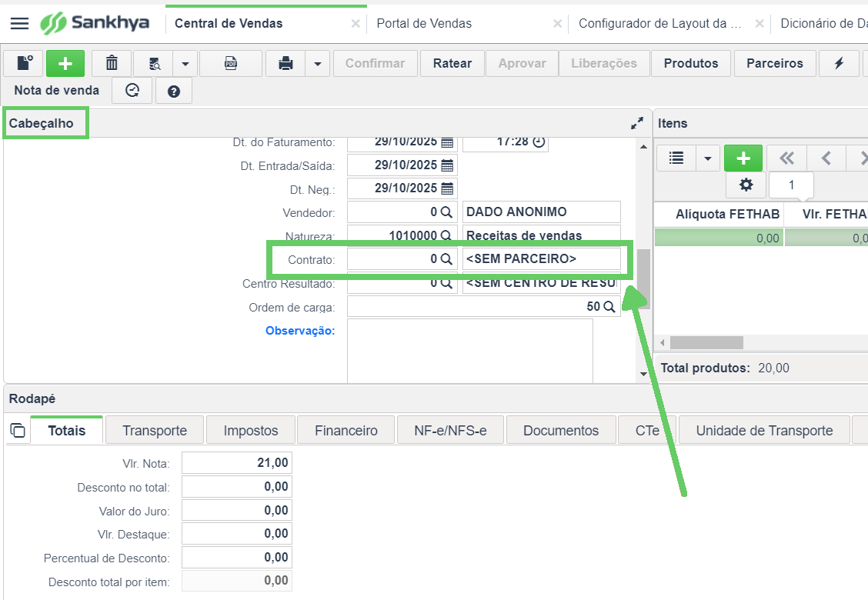Search Vendedor with magnifier icon

446,212
